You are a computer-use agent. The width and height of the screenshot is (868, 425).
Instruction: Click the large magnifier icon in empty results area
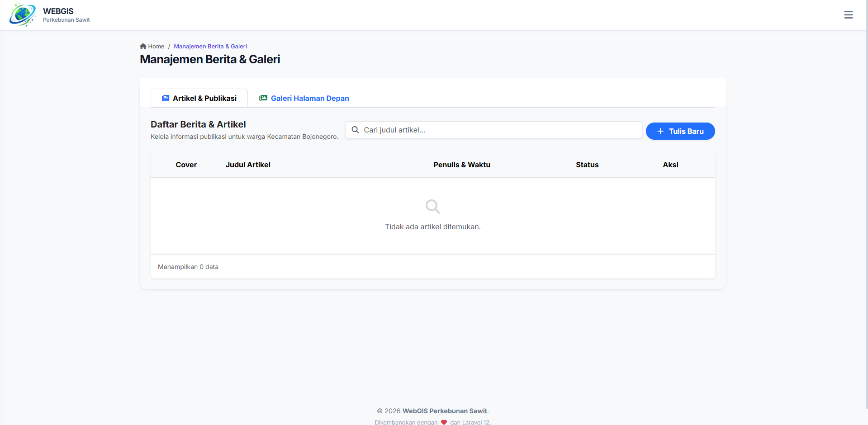432,207
